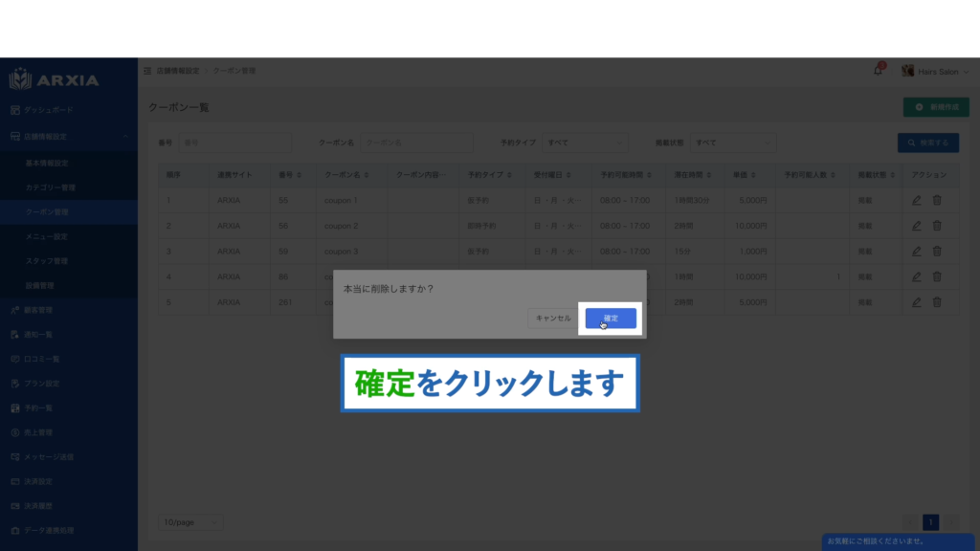980x551 pixels.
Task: Toggle the sidebar collapse hamburger icon
Action: click(147, 71)
